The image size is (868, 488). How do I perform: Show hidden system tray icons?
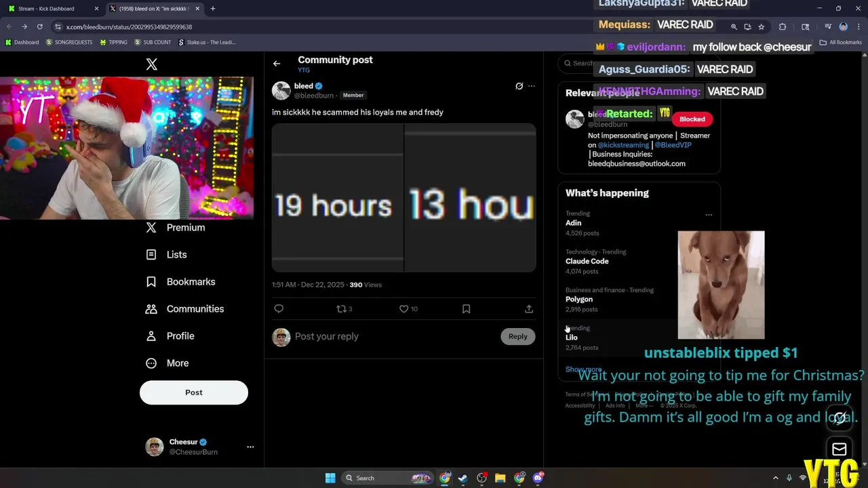pyautogui.click(x=776, y=478)
